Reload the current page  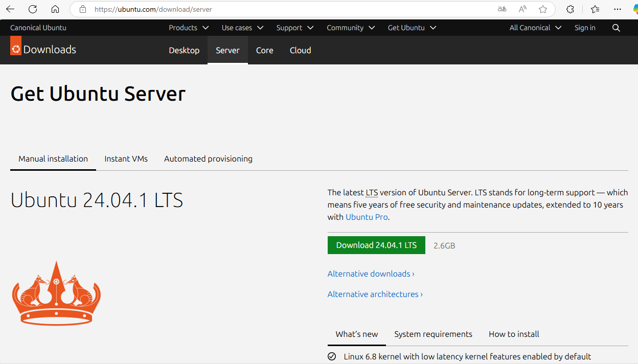[33, 9]
